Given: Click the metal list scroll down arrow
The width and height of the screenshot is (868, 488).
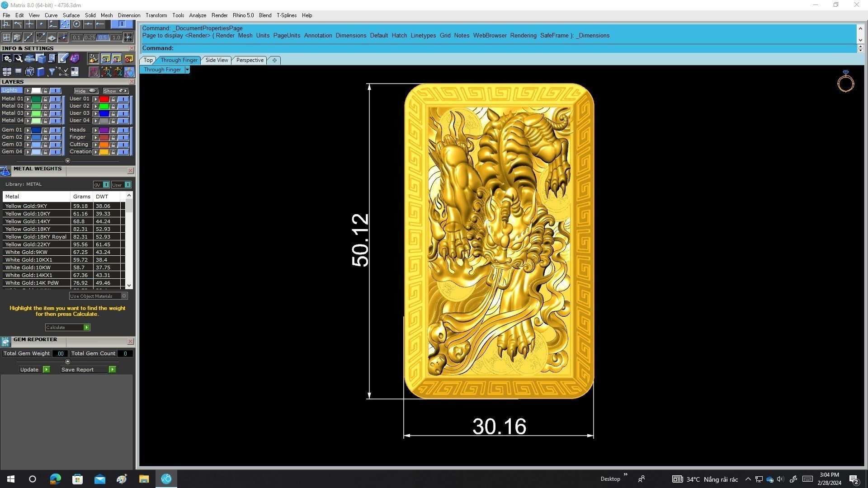Looking at the screenshot, I should click(129, 286).
